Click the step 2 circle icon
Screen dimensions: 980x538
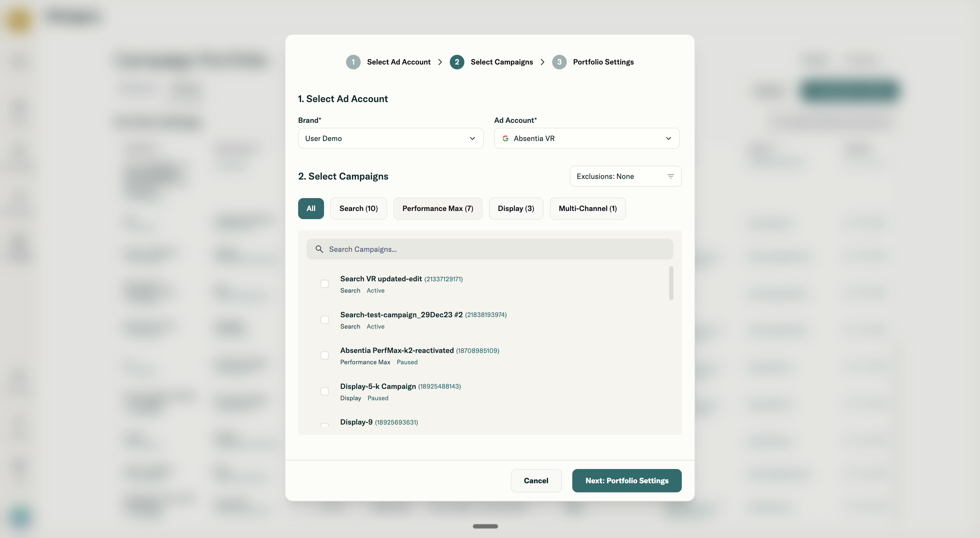[457, 62]
